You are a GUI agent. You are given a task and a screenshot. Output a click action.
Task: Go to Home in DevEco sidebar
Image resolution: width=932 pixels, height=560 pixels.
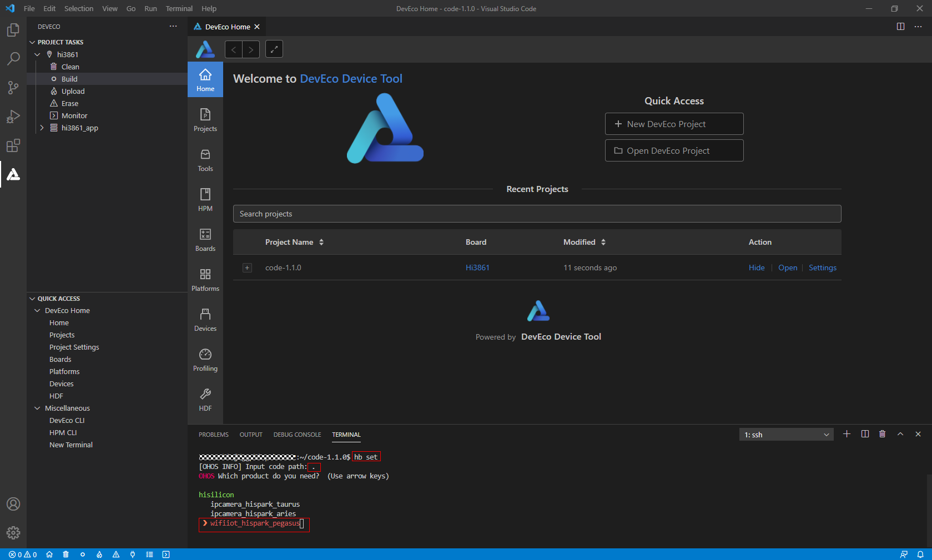205,80
